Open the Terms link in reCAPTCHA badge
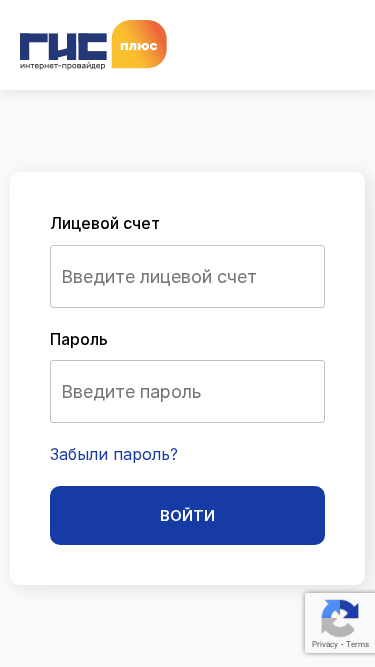Image resolution: width=375 pixels, height=667 pixels. coord(357,644)
